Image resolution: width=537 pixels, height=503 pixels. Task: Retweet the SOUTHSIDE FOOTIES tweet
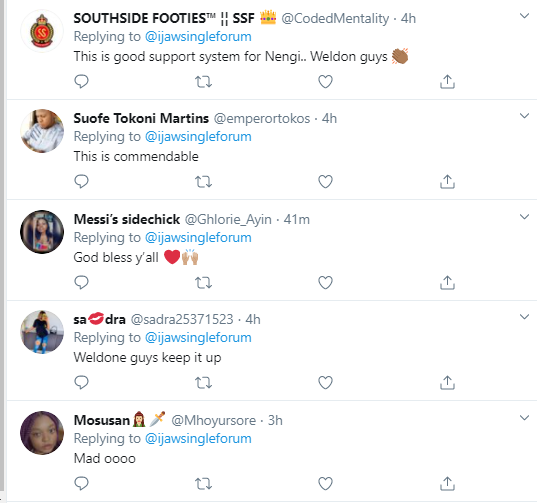coord(203,82)
